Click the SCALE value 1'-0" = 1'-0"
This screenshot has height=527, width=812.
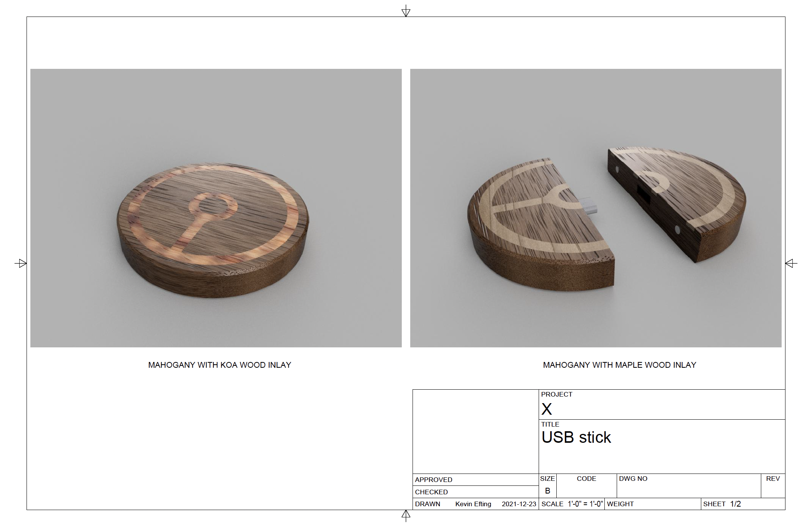585,504
